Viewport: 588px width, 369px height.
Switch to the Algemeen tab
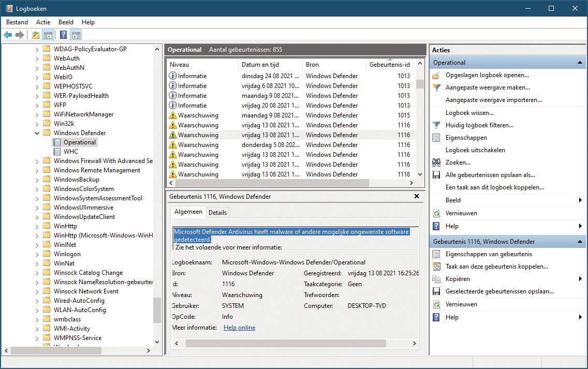coord(188,212)
